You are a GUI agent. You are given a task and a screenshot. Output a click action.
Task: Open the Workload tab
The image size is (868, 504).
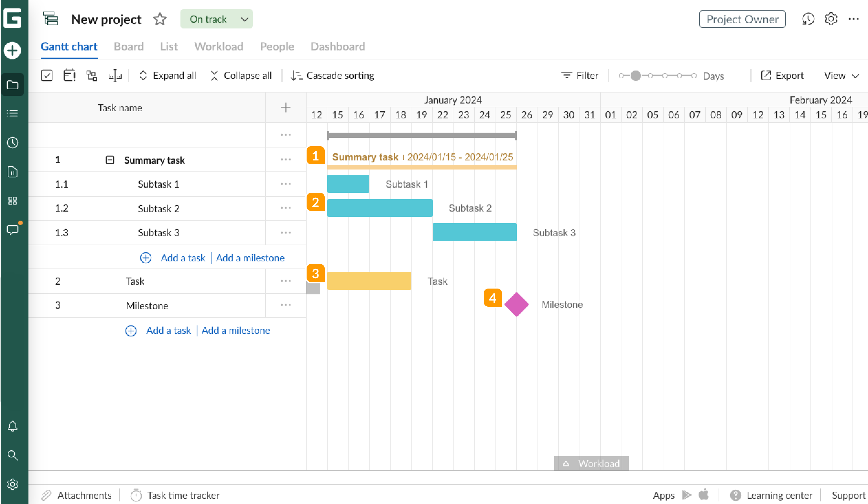pos(219,47)
